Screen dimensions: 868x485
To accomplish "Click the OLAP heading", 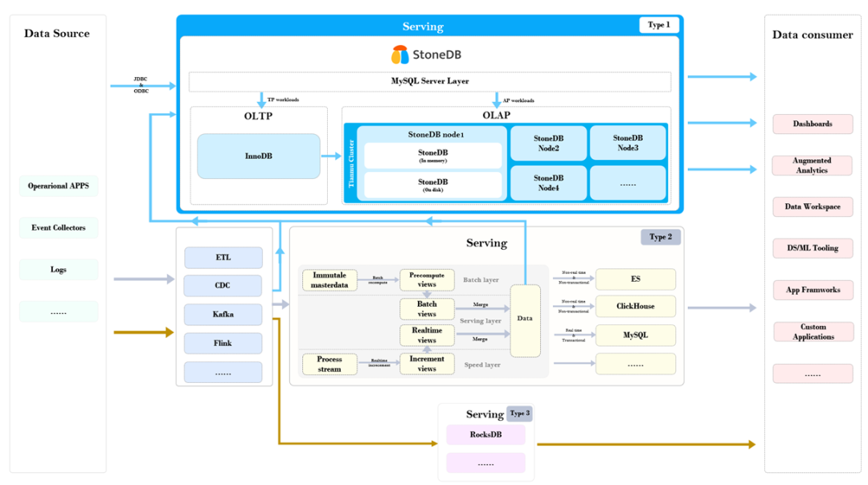I will 496,115.
